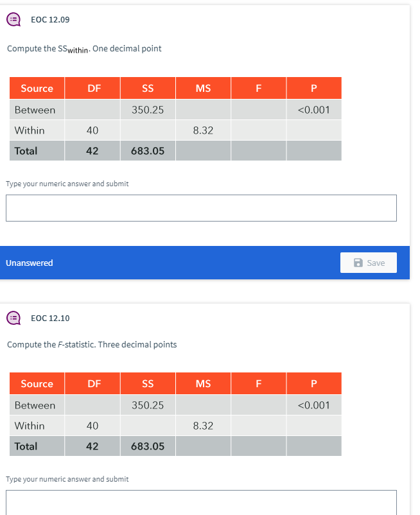
Task: Click the EOC 12.09 title label
Action: pos(49,19)
